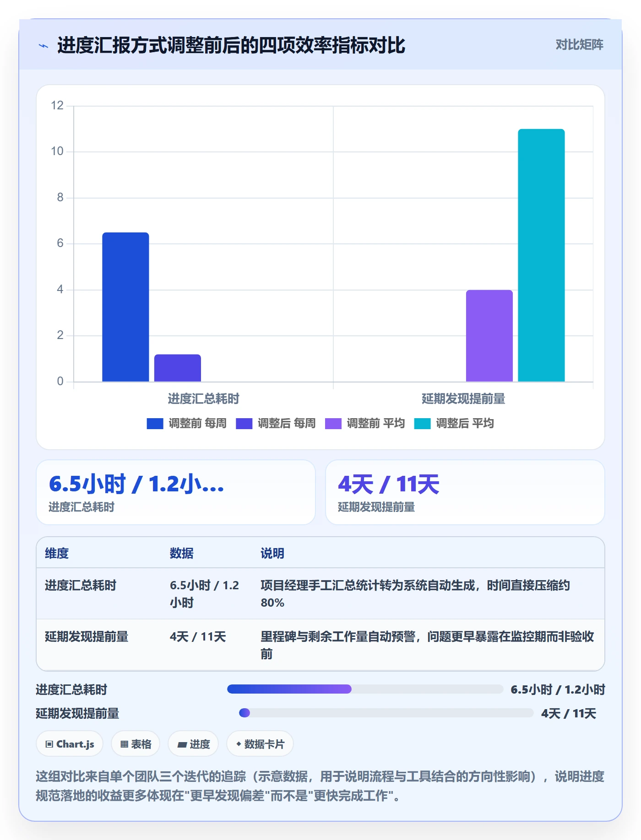Click the description about 里程碑与剩余工作量自动预警

point(427,645)
